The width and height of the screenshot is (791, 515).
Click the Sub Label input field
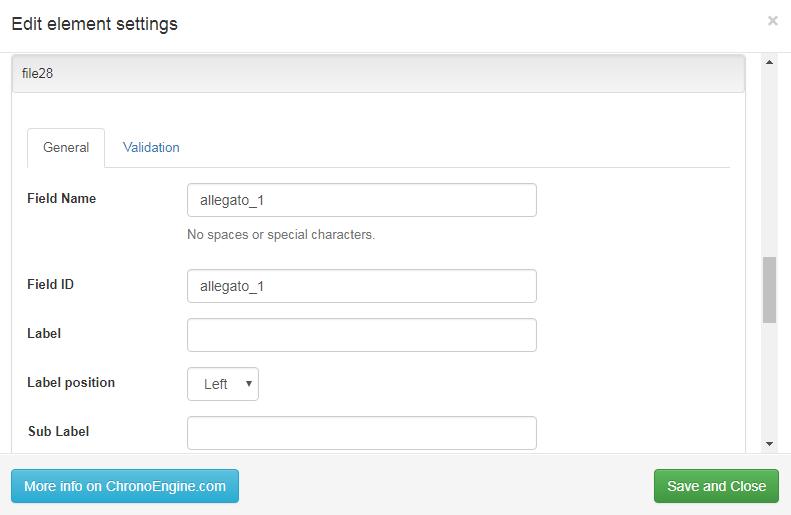click(x=362, y=433)
